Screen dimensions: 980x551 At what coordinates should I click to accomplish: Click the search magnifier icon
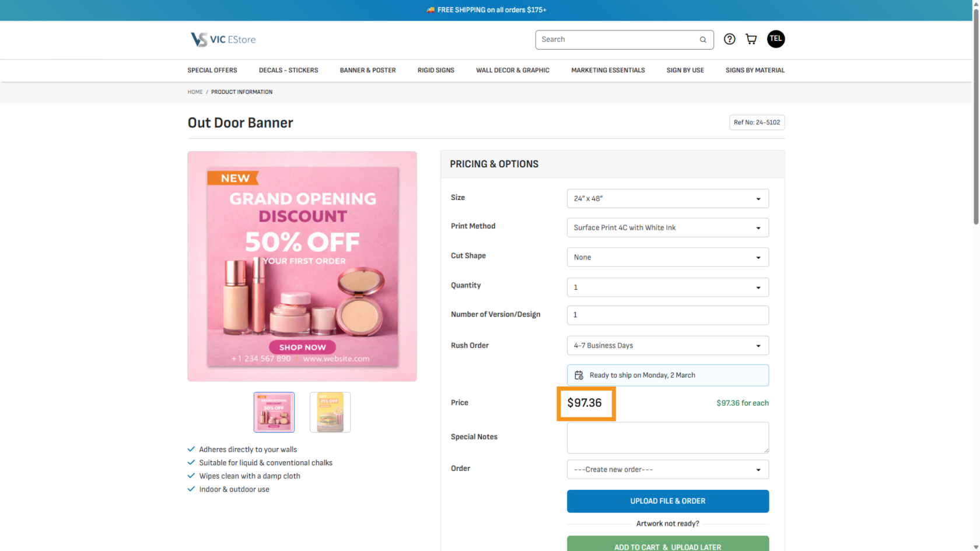point(703,40)
